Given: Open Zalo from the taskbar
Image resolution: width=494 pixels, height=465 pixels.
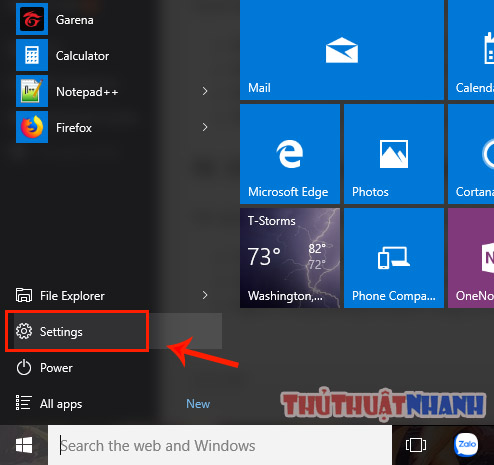Looking at the screenshot, I should [466, 444].
